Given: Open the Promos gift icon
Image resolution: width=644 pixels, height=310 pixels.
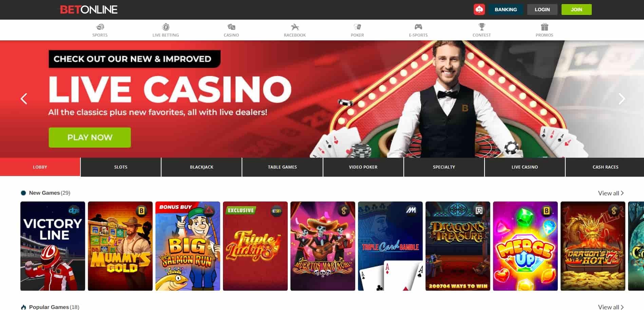Looking at the screenshot, I should click(x=545, y=27).
